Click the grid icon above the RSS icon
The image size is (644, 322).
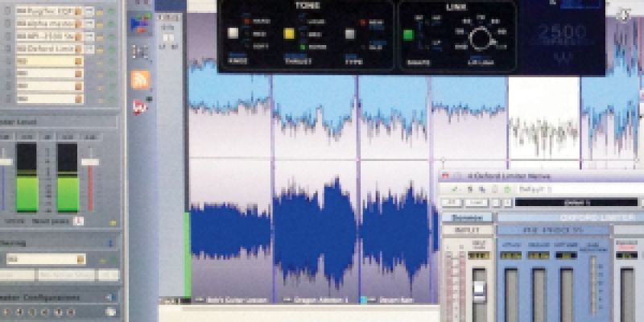click(140, 52)
